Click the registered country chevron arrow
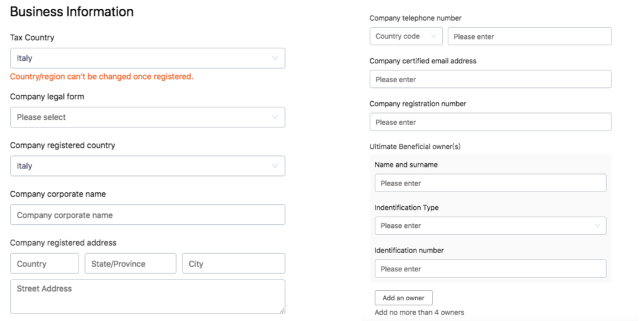644x321 pixels. 275,166
